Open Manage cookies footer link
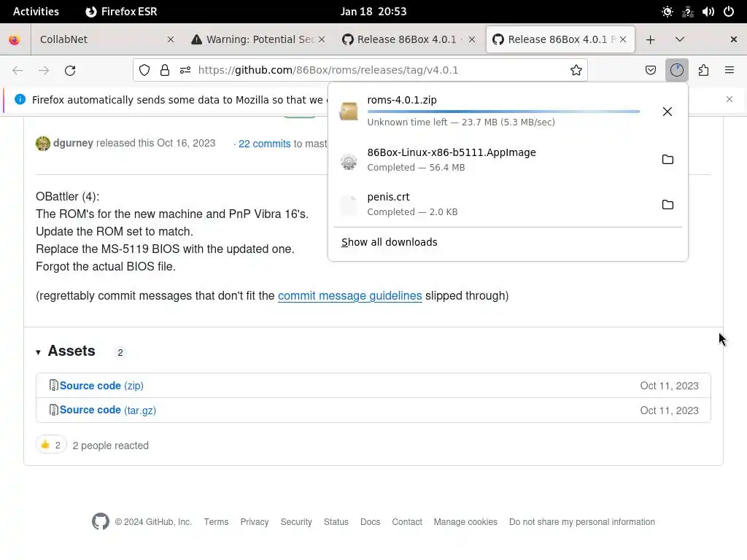This screenshot has height=560, width=747. (x=465, y=522)
